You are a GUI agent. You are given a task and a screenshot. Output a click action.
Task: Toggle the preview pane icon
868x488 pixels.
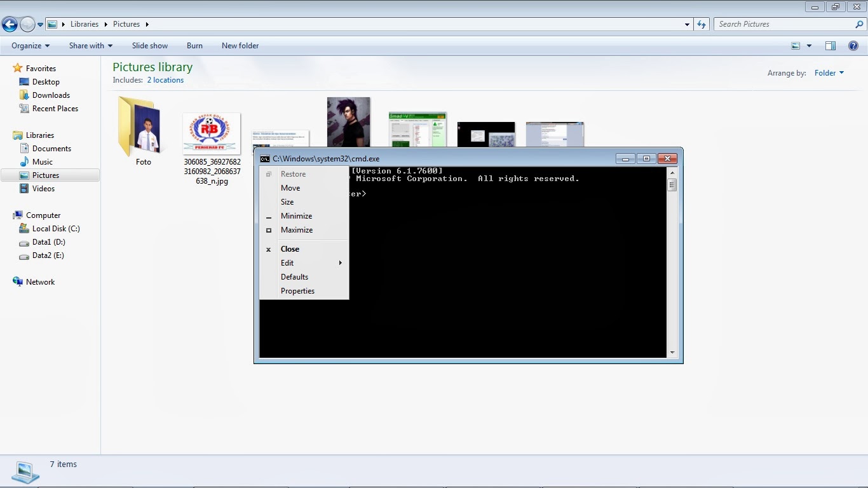(x=830, y=46)
